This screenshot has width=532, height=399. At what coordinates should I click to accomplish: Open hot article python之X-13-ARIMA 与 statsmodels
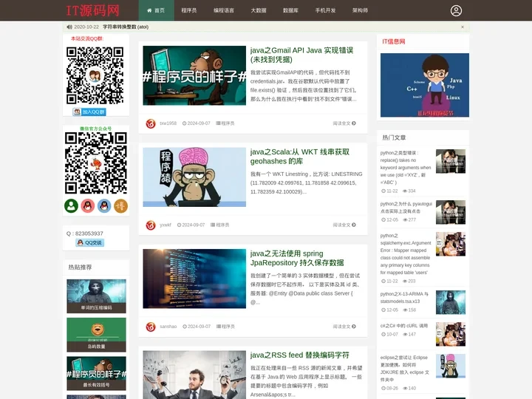coord(404,298)
